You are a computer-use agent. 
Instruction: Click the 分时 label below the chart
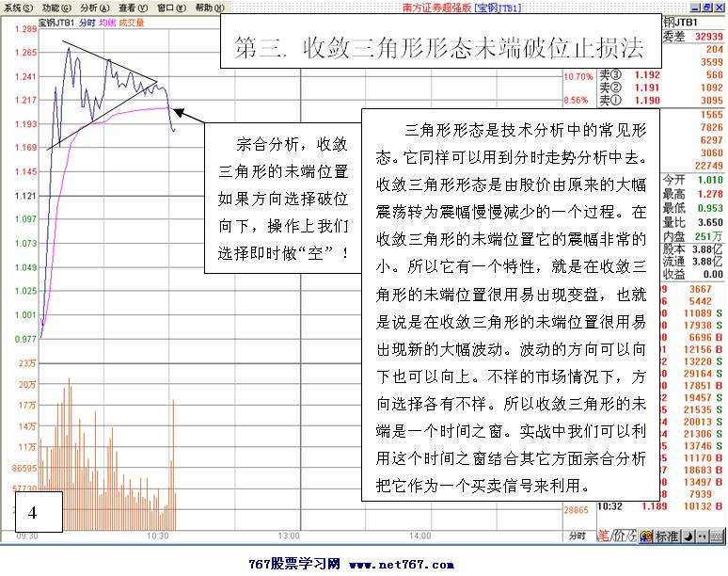[578, 536]
